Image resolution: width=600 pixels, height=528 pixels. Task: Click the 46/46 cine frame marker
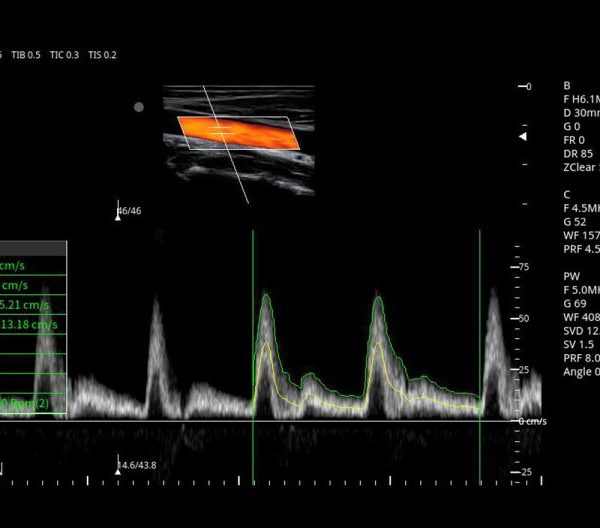click(128, 211)
